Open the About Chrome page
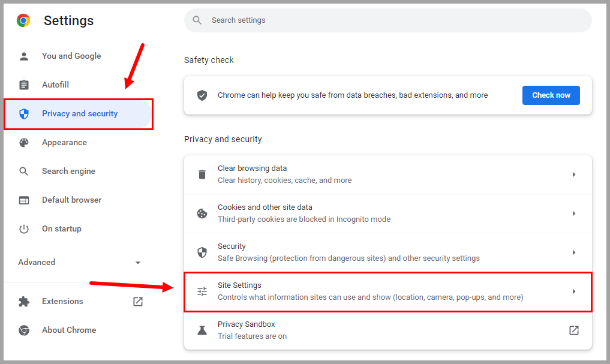Image resolution: width=610 pixels, height=364 pixels. (69, 330)
